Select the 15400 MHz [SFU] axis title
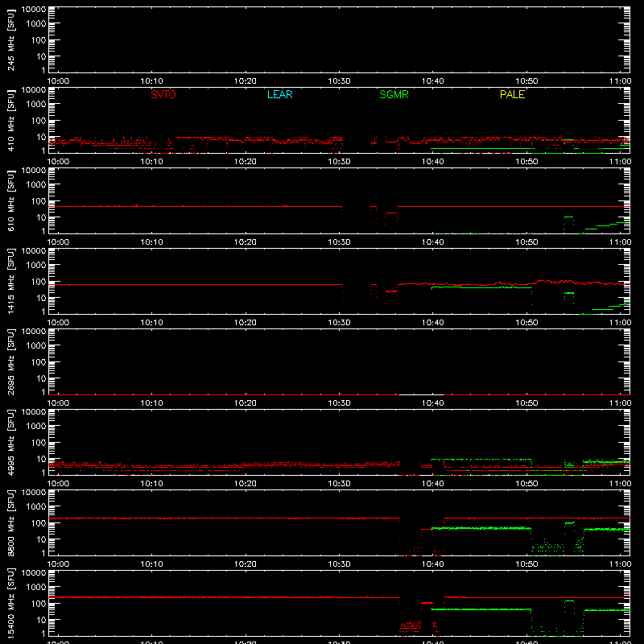Viewport: 644px width, 644px height. 11,603
